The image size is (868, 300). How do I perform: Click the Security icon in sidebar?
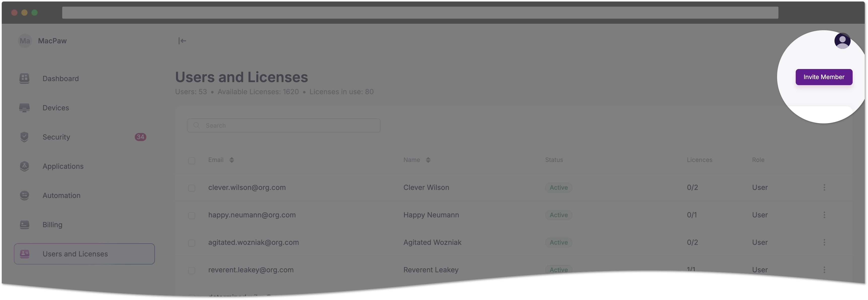(x=24, y=137)
